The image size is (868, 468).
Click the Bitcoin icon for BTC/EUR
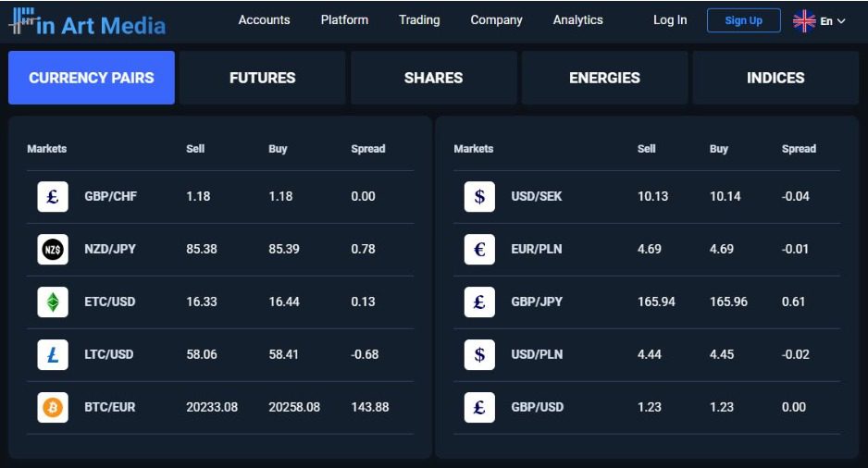53,407
